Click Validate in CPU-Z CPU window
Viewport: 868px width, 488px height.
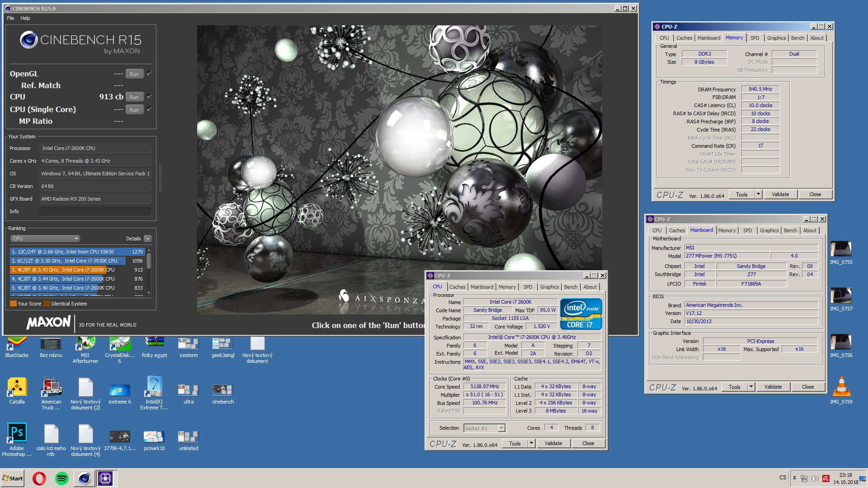[x=553, y=443]
